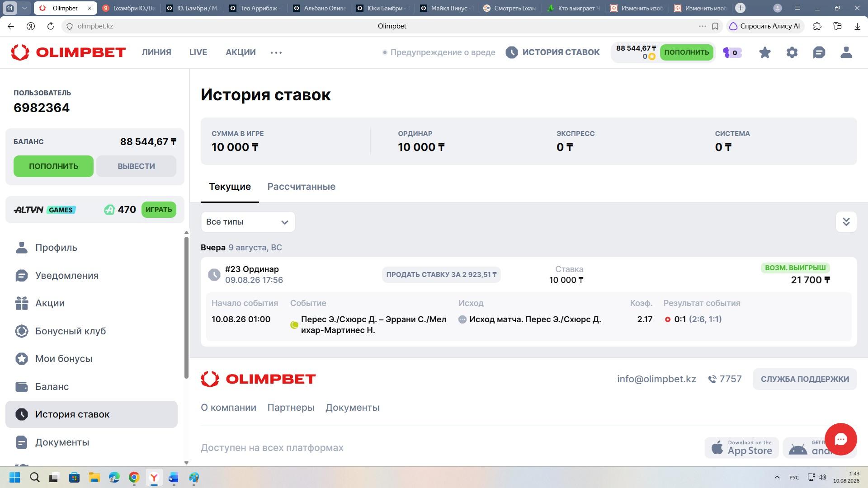Click the sidebar vertical scrollbar
Viewport: 868px width, 488px height.
click(x=186, y=307)
